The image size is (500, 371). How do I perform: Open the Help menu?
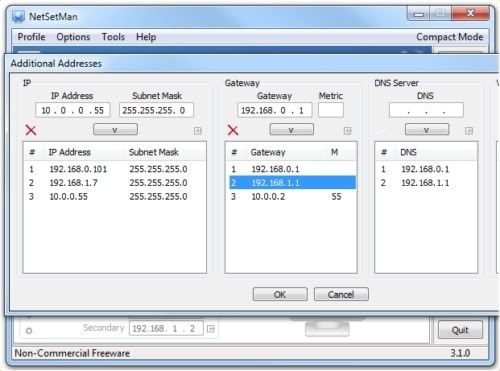click(x=146, y=37)
